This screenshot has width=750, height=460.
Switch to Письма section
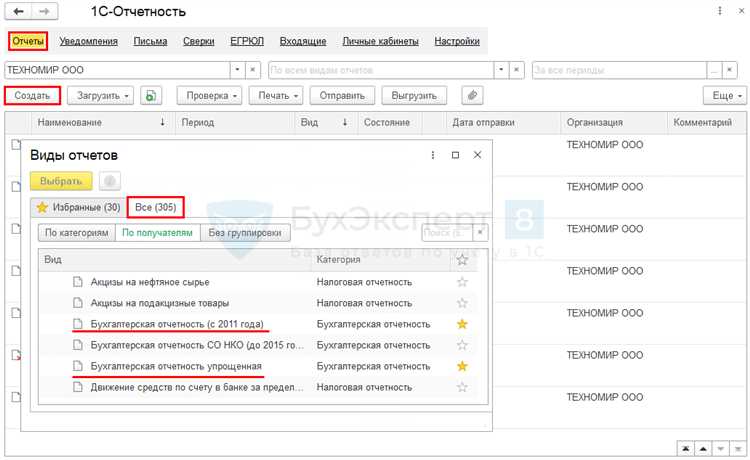(150, 42)
